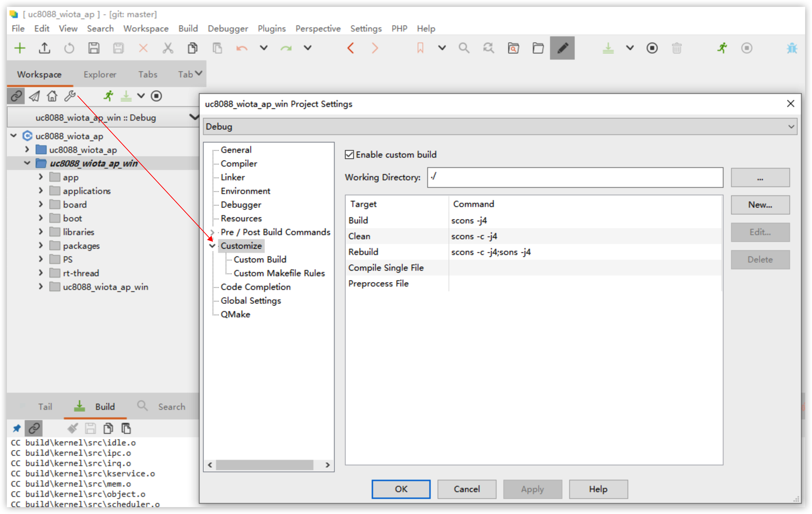Toggle the highlighted pencil marker icon

562,48
